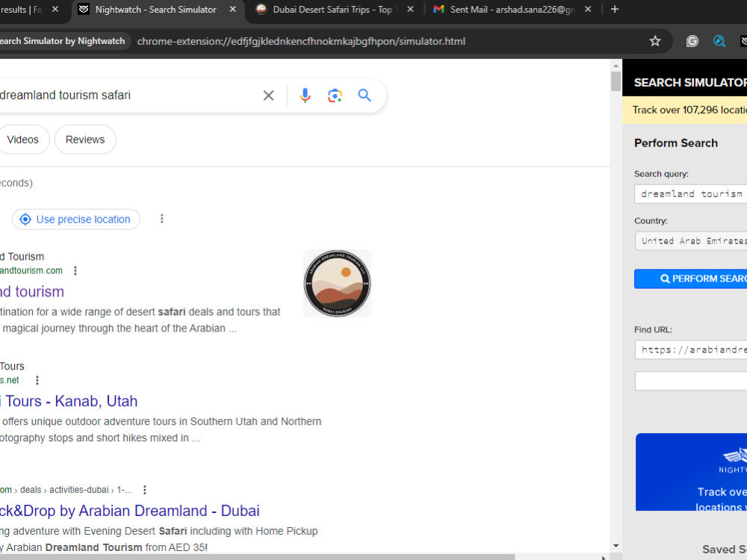
Task: Click the browser address bar URL
Action: (301, 41)
